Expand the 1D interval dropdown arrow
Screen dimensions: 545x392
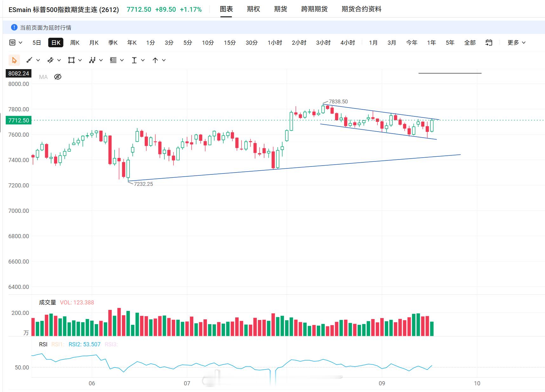21,42
